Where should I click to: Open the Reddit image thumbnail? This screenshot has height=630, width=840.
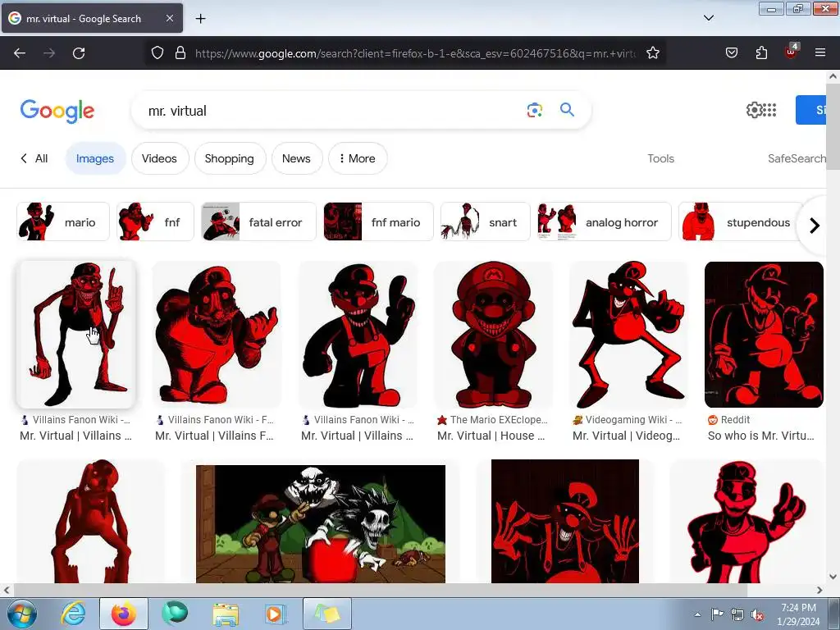point(764,335)
